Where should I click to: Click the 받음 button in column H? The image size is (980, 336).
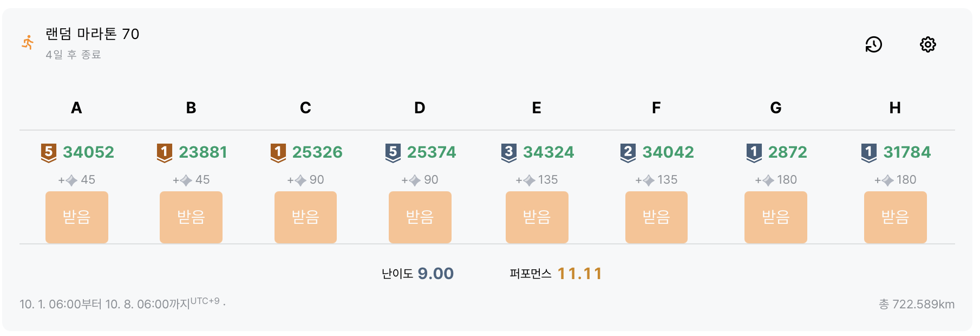pos(894,216)
